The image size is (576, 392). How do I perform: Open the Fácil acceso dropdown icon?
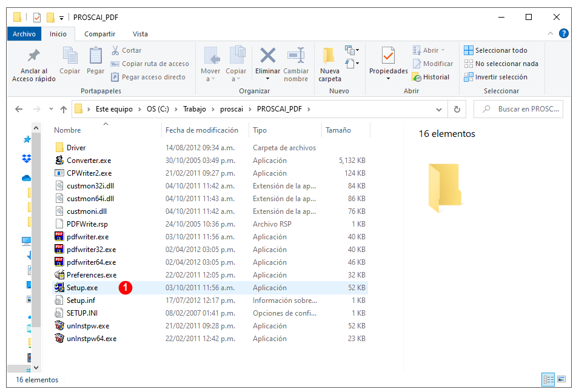click(x=352, y=64)
